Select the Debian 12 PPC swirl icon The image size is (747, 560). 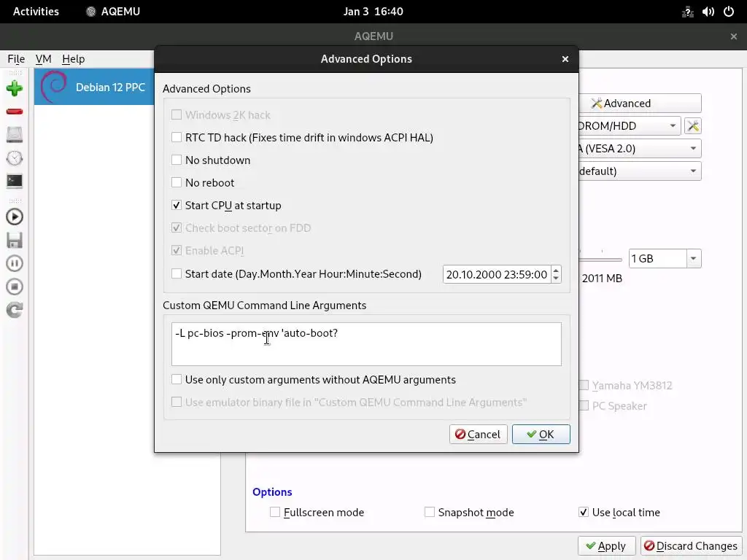(x=54, y=87)
